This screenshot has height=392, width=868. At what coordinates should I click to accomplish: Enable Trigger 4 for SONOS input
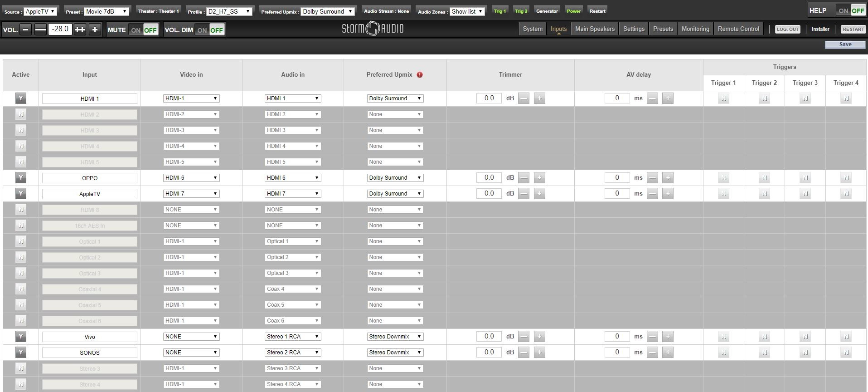click(x=846, y=353)
